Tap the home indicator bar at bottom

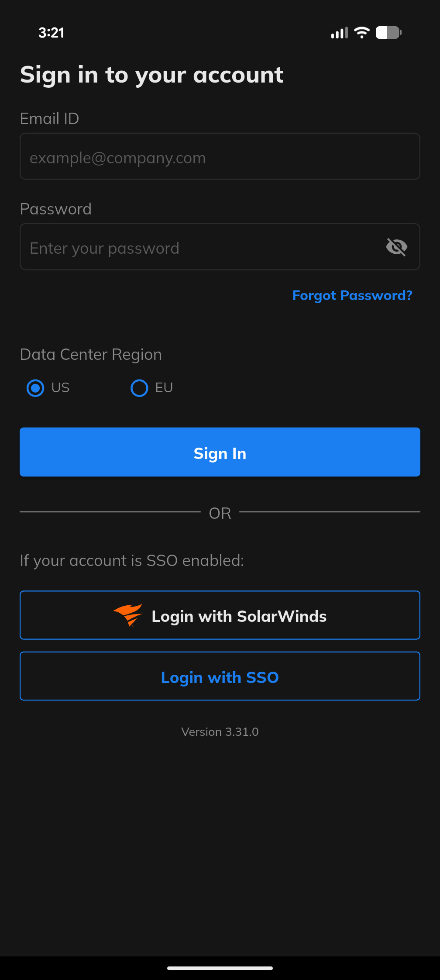coord(220,968)
